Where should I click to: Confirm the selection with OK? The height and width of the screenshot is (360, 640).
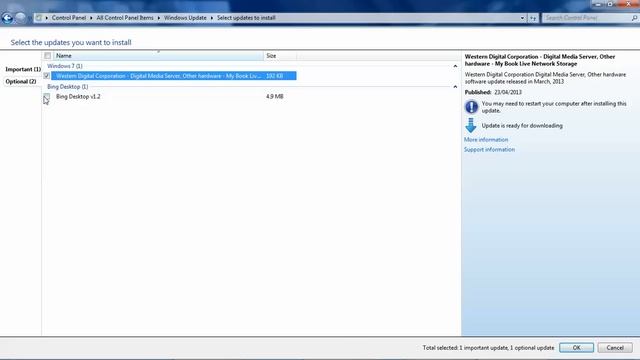tap(576, 348)
